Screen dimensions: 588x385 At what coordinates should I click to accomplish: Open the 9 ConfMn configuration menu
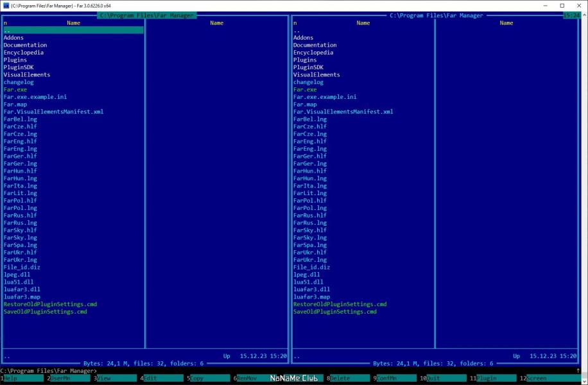point(395,378)
